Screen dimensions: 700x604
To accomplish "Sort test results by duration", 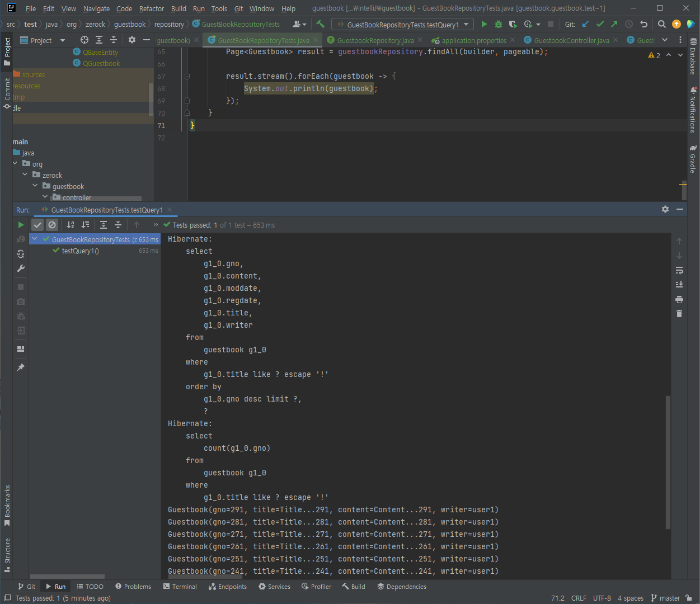I will click(x=85, y=225).
